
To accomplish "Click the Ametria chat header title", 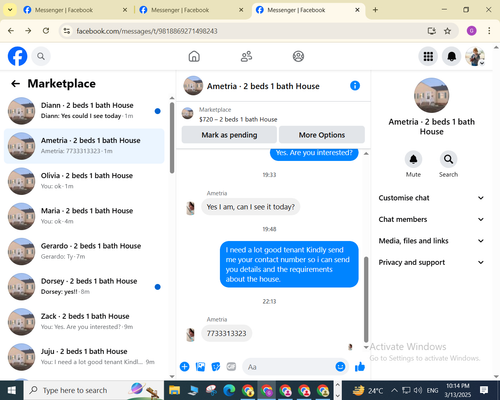I will pyautogui.click(x=263, y=86).
